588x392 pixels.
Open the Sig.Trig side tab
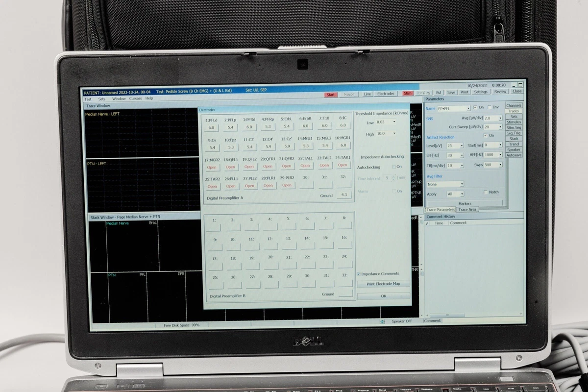(x=514, y=133)
